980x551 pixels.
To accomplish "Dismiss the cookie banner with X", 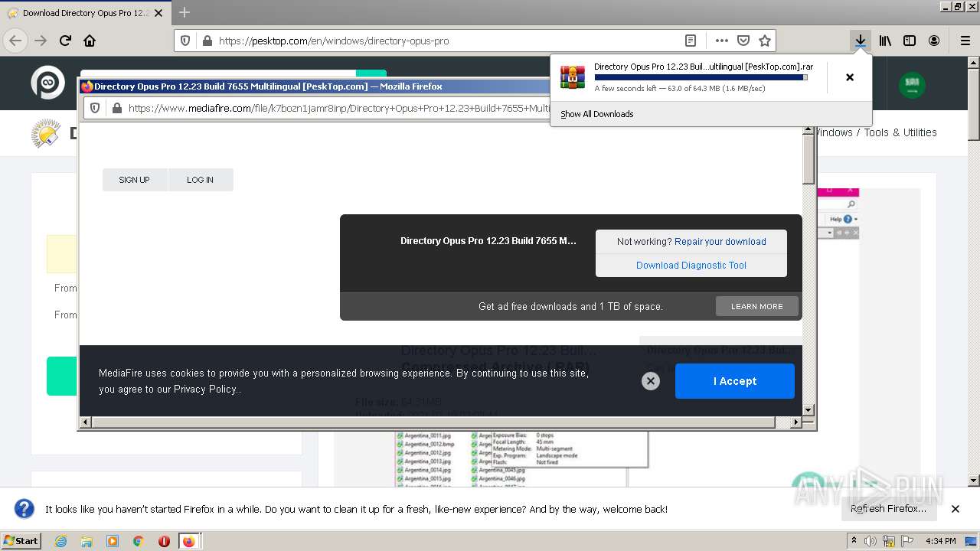I will pyautogui.click(x=650, y=381).
